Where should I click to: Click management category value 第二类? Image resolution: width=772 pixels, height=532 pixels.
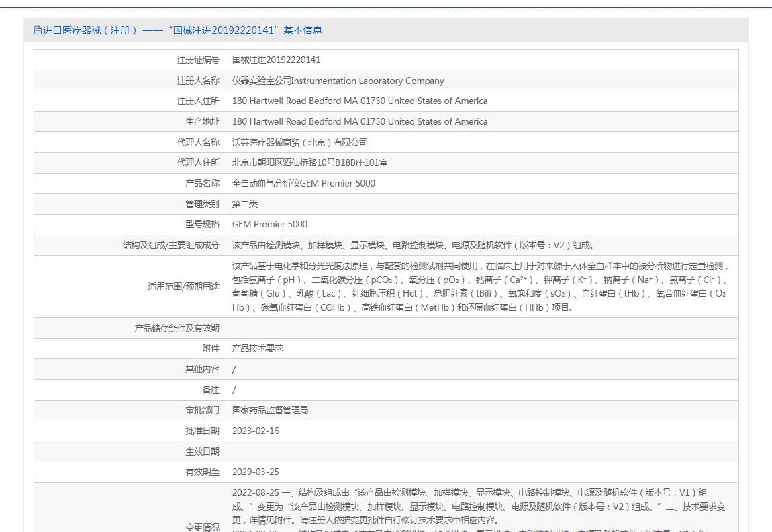pos(245,204)
